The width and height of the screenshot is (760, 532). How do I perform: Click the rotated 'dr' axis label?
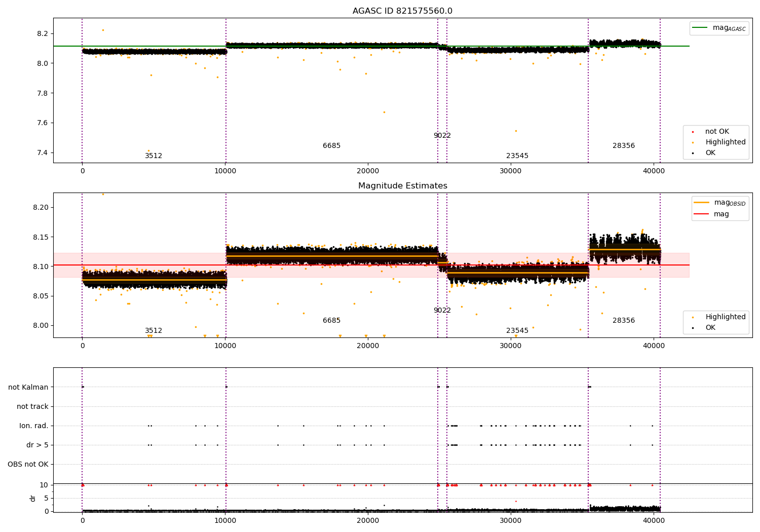(33, 499)
